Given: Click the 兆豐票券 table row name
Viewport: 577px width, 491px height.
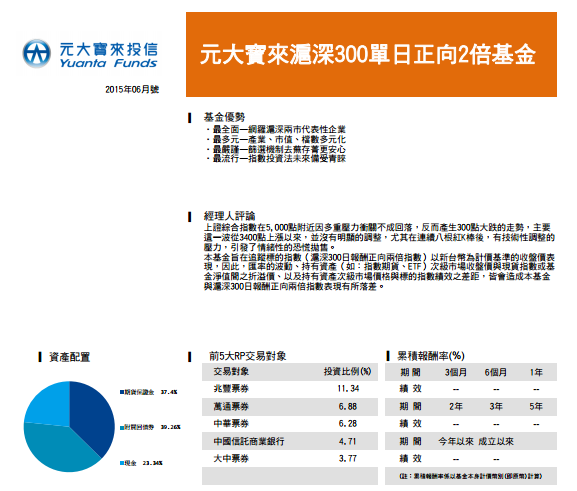Looking at the screenshot, I should 231,389.
